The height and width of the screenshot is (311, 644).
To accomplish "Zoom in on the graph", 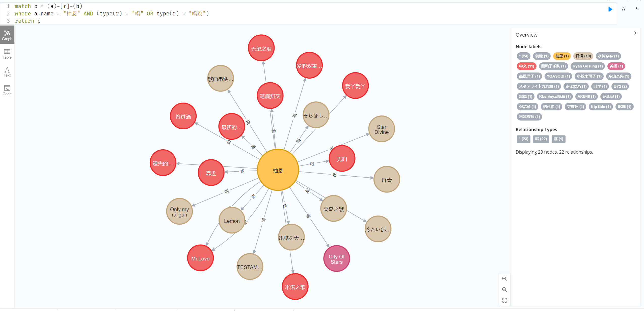I will point(504,279).
